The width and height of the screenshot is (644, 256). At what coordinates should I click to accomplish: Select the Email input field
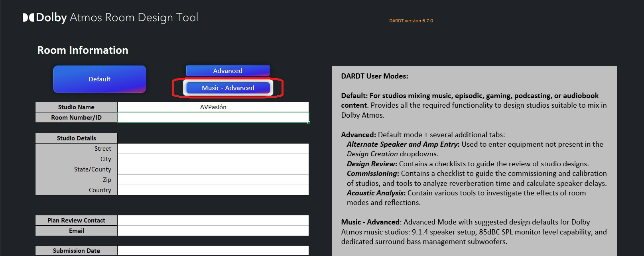(x=213, y=230)
